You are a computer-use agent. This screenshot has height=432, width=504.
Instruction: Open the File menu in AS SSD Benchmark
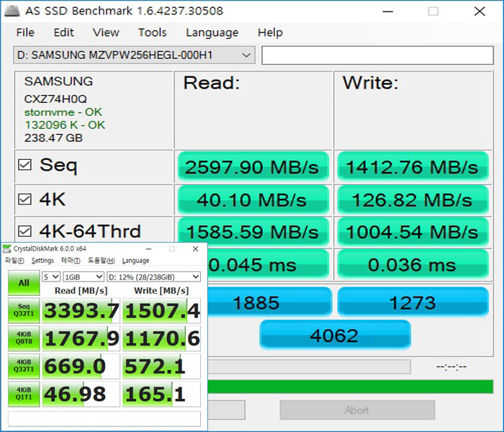[x=25, y=32]
